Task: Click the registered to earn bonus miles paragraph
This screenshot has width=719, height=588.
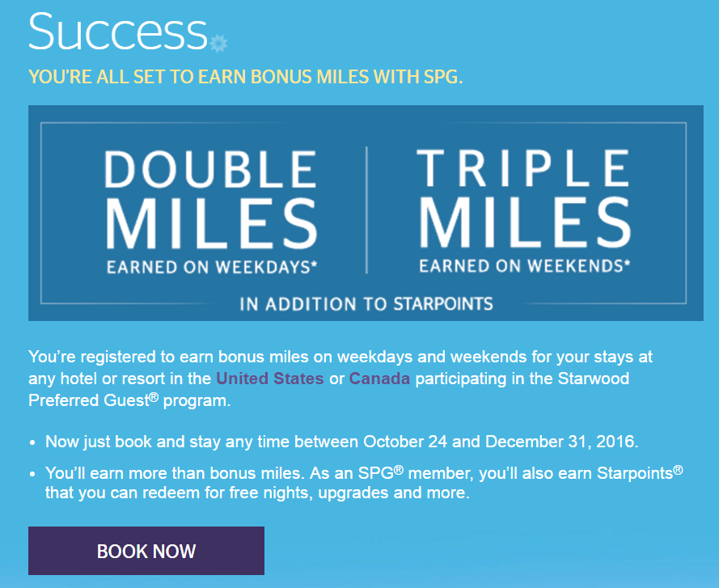Action: tap(340, 379)
